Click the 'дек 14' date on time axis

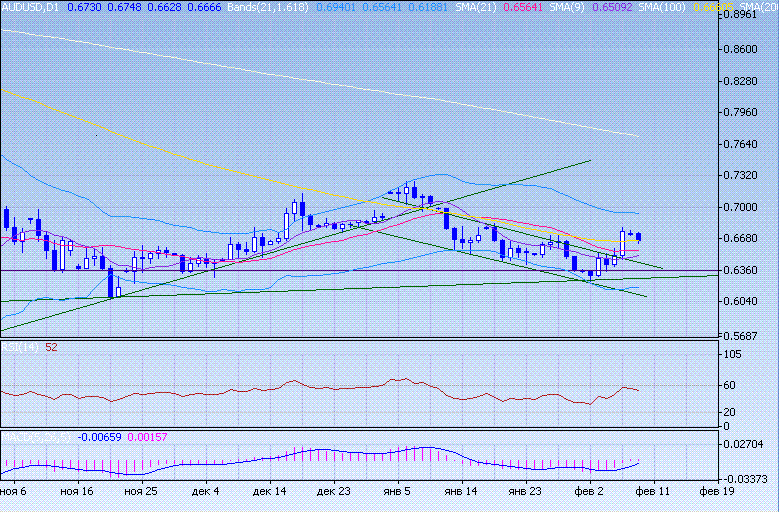270,493
